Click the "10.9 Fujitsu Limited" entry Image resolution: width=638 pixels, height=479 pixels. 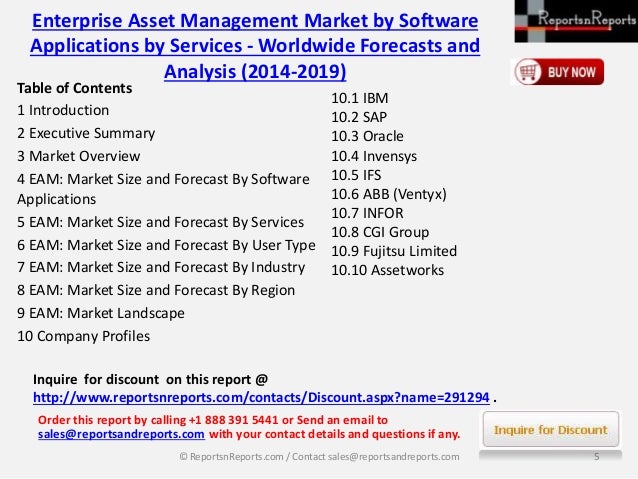pos(394,252)
